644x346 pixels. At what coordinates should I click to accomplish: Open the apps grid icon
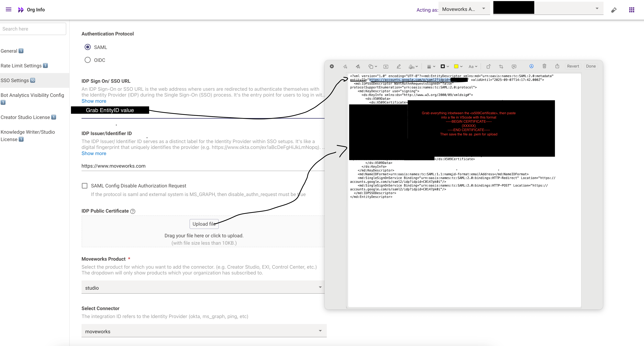point(631,10)
